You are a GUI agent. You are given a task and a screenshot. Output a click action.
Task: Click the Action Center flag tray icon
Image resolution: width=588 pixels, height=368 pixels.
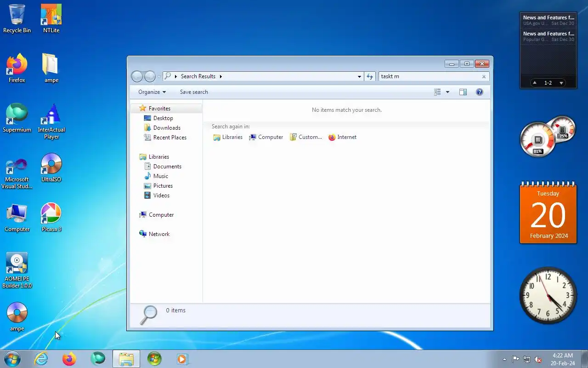pos(516,360)
